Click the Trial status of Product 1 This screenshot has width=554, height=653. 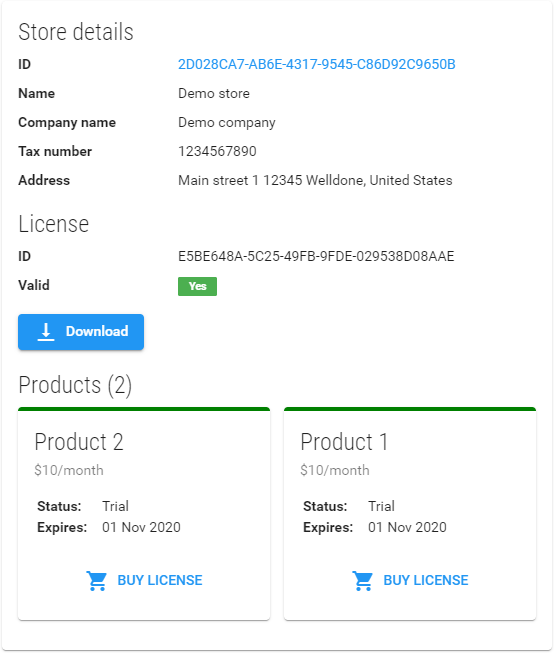coord(382,506)
